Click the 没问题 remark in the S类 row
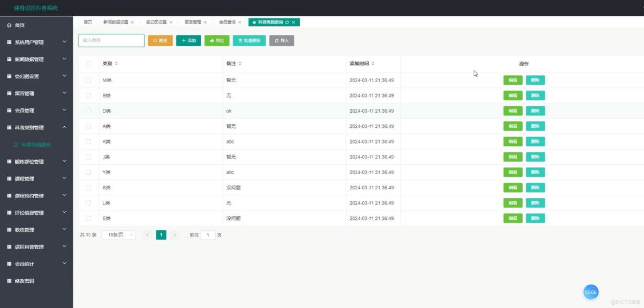644x308 pixels. (233, 188)
